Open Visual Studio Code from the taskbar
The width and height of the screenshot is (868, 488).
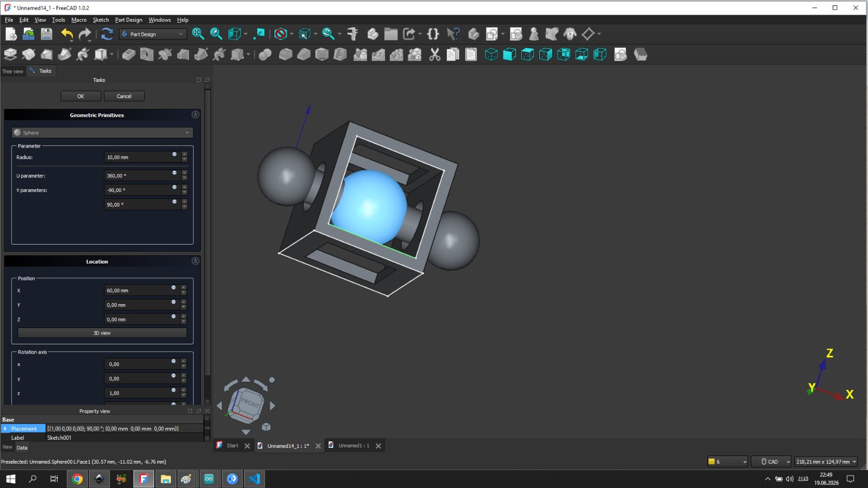[x=254, y=479]
